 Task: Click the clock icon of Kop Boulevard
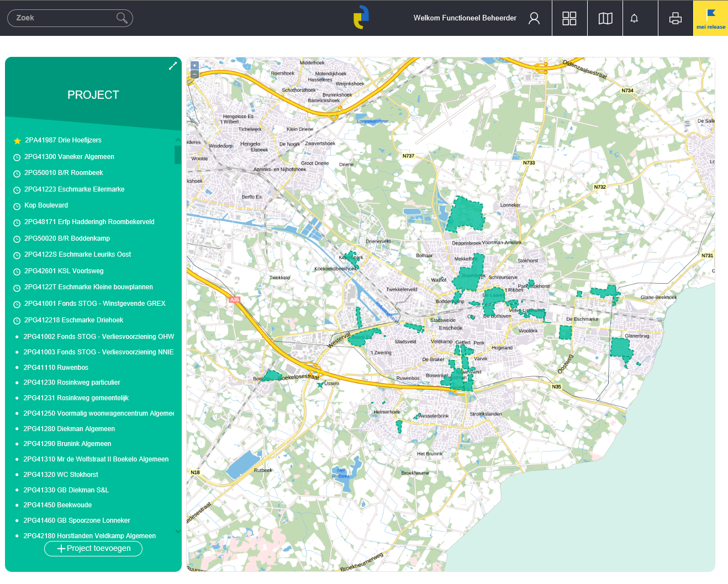17,206
